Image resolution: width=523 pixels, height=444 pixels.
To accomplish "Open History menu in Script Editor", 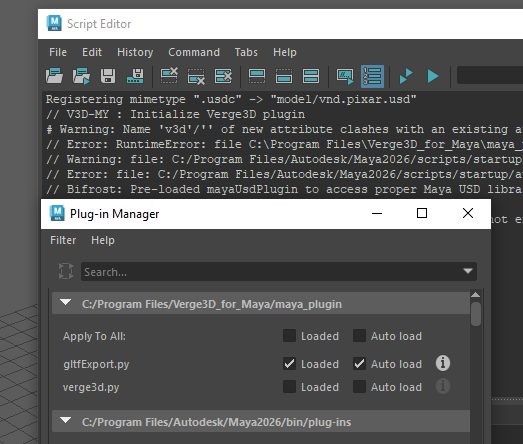I will coord(135,52).
